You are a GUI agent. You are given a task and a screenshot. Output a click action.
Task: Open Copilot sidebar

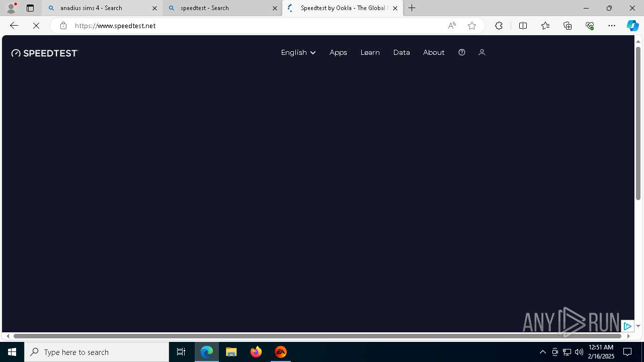633,26
